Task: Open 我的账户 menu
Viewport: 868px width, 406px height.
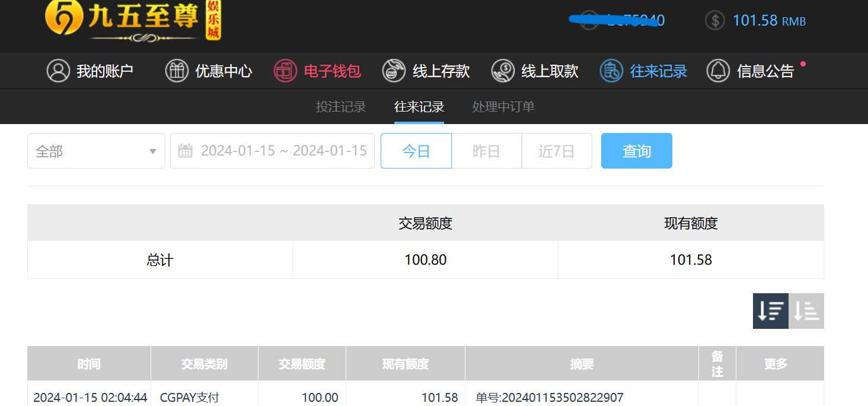Action: [90, 71]
